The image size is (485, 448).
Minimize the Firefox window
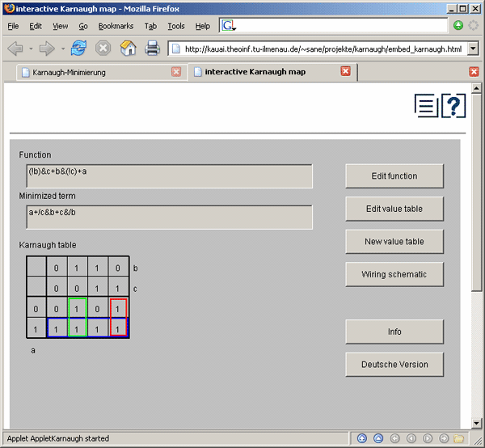(452, 9)
